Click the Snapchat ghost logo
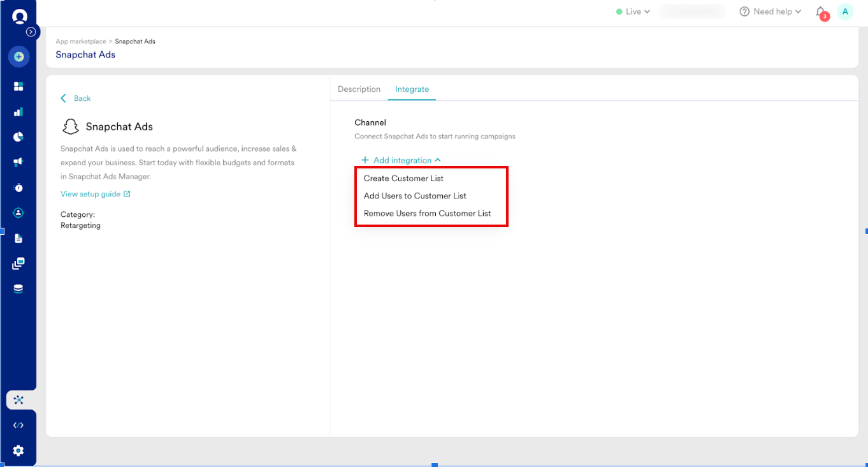This screenshot has width=868, height=467. point(70,126)
